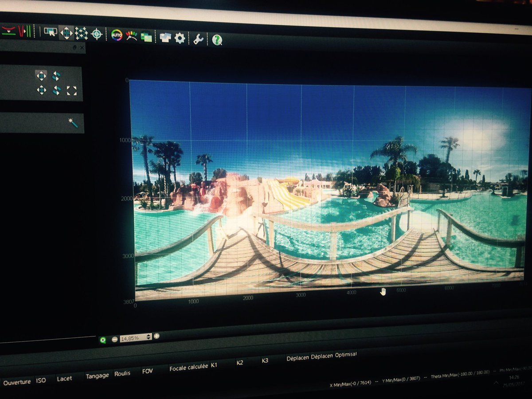532x399 pixels.
Task: Click the stacked images color anchor icon
Action: [146, 36]
